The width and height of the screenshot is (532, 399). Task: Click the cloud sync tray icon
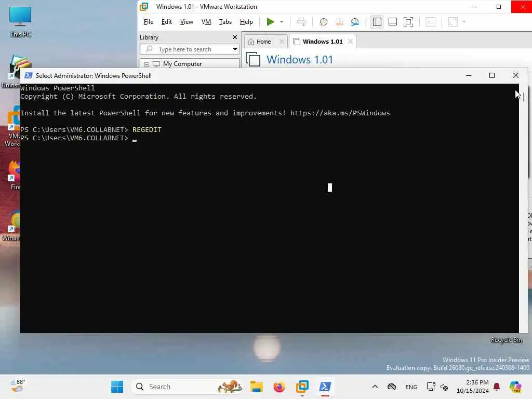[x=392, y=387]
